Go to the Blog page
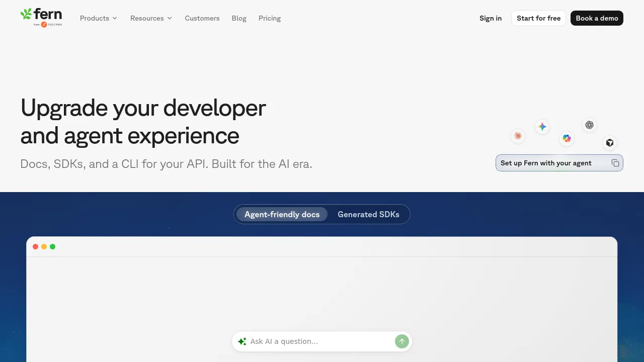644x362 pixels. click(x=239, y=18)
